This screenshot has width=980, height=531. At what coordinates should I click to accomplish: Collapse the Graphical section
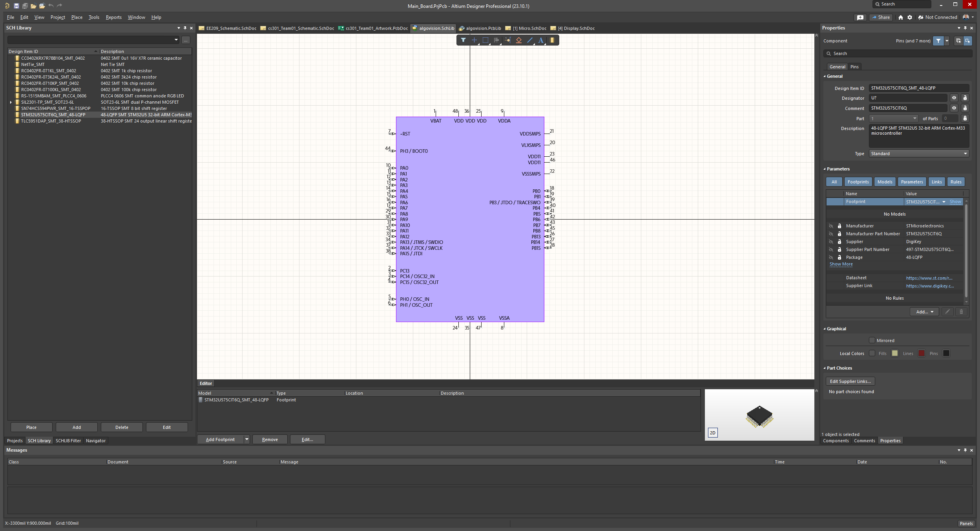tap(825, 329)
